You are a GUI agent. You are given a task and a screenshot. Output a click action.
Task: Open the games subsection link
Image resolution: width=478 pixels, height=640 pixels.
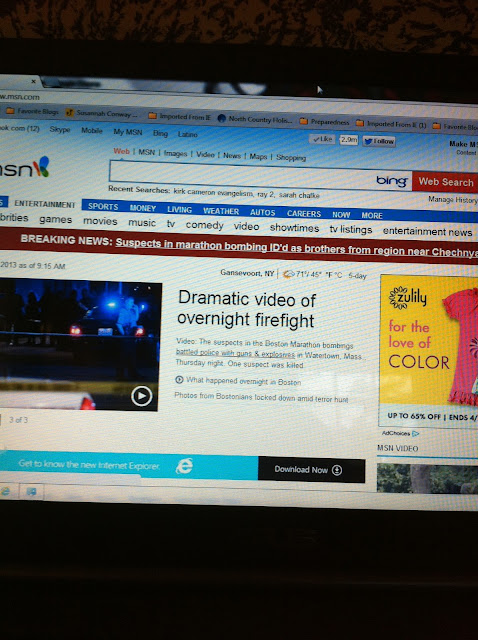56,220
